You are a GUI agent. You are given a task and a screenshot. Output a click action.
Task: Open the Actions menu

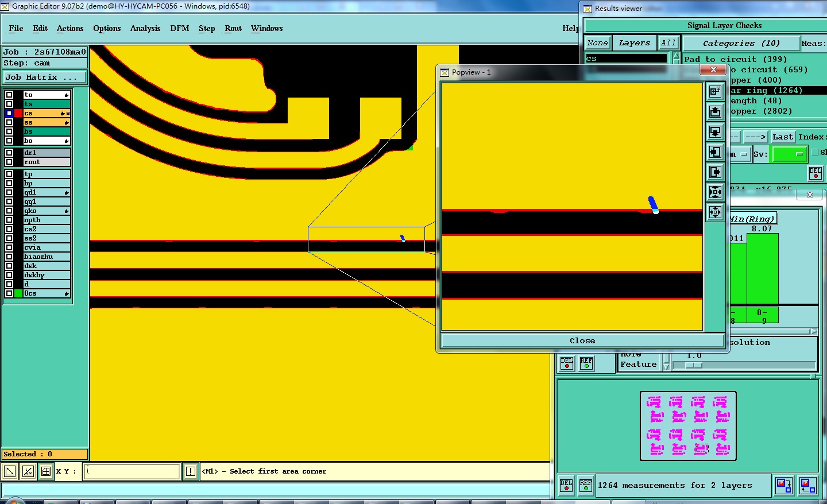[70, 28]
